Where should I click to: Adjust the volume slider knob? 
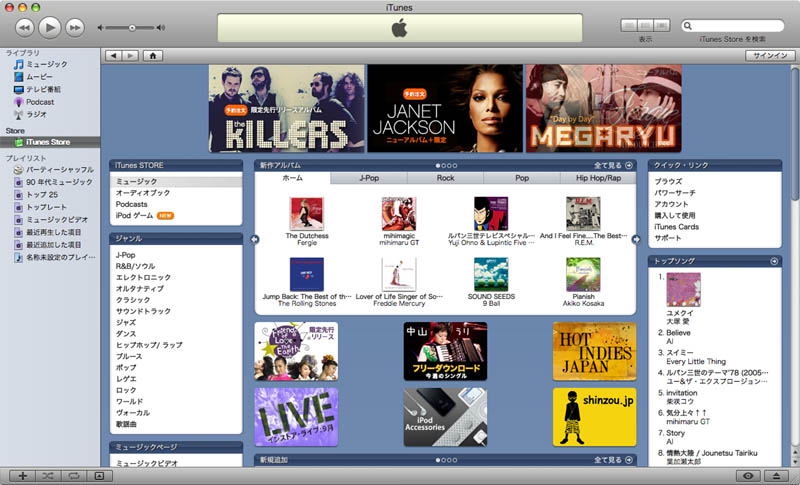[132, 28]
